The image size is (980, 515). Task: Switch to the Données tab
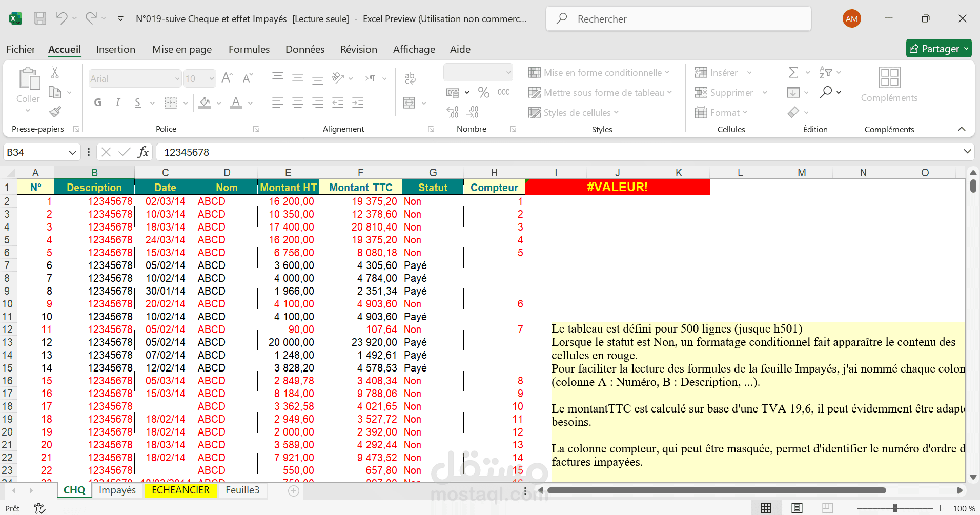click(305, 49)
